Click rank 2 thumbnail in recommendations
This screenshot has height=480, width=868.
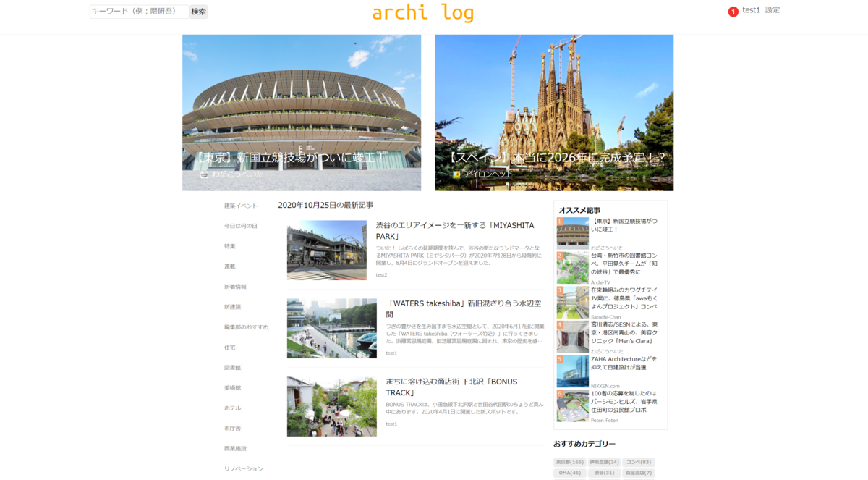[572, 268]
